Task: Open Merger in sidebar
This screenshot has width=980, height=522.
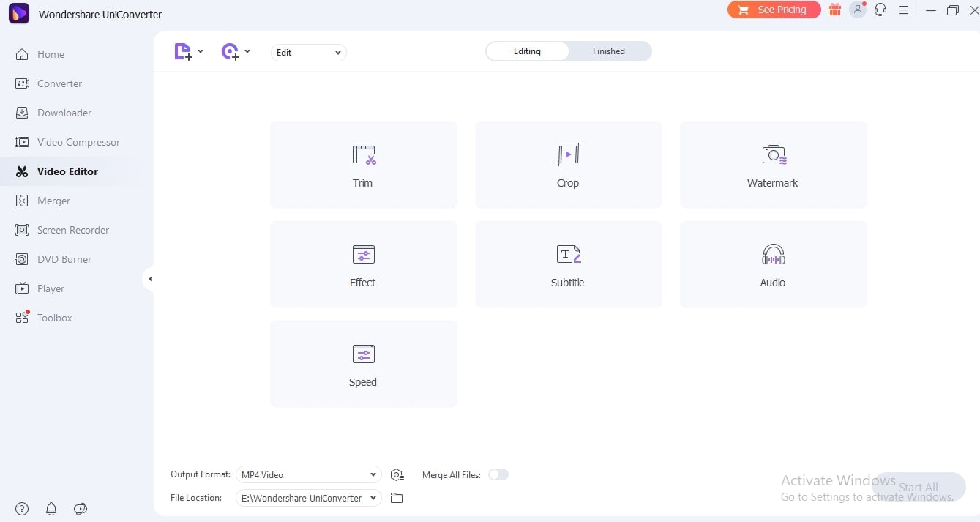Action: [x=77, y=201]
